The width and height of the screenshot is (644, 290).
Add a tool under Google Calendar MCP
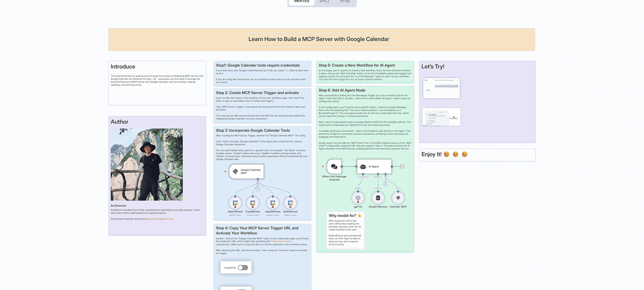point(258,189)
